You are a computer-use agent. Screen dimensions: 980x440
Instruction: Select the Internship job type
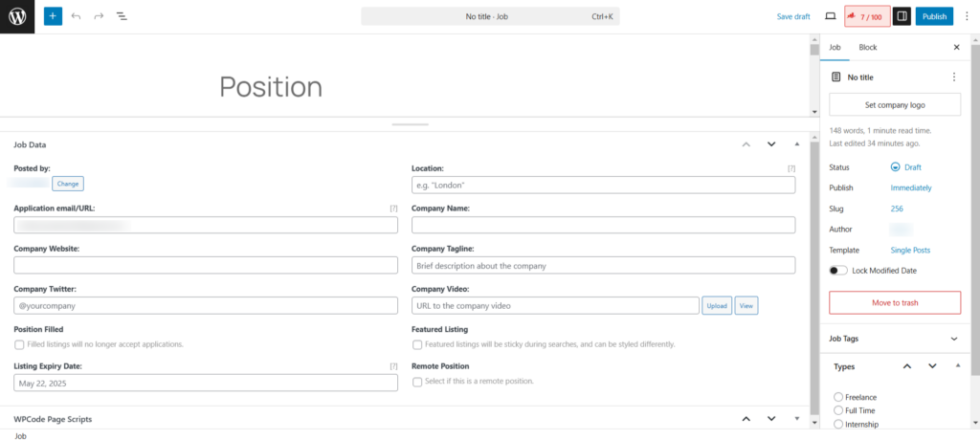click(838, 425)
